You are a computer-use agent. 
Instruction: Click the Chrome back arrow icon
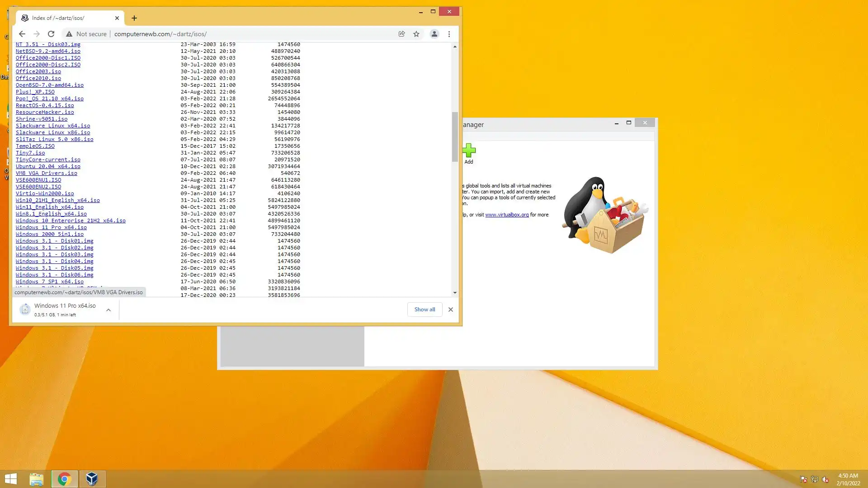pyautogui.click(x=22, y=34)
